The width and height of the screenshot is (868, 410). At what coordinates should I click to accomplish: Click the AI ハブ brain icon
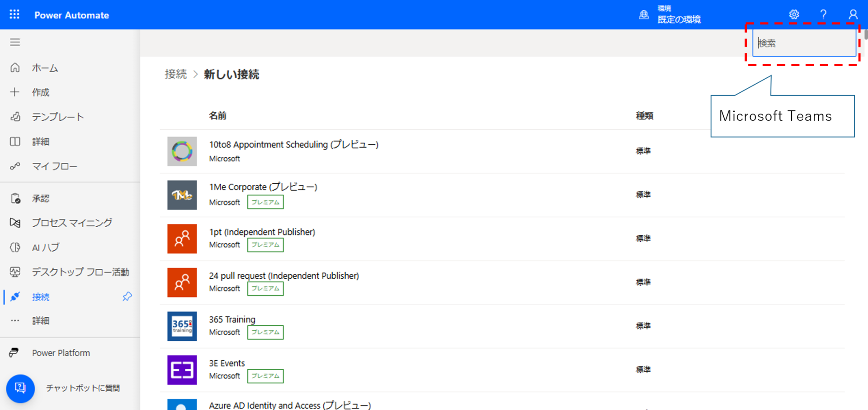click(15, 248)
